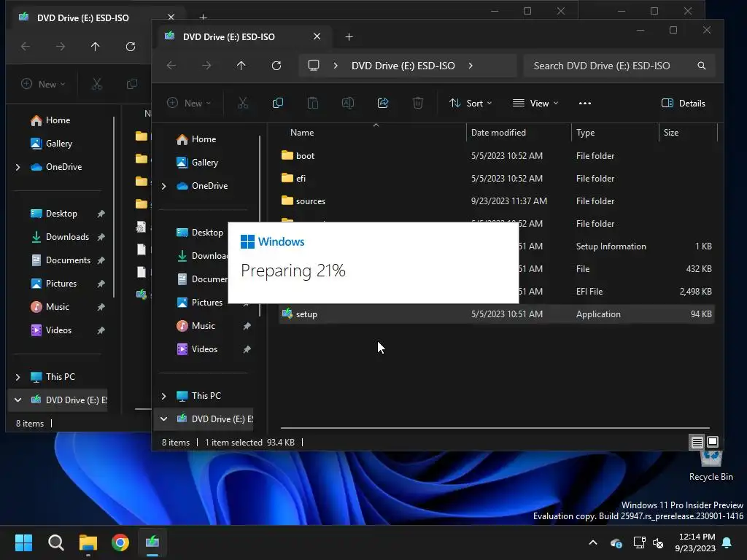This screenshot has height=560, width=747.
Task: Click the PC monitor icon in address bar
Action: [314, 65]
